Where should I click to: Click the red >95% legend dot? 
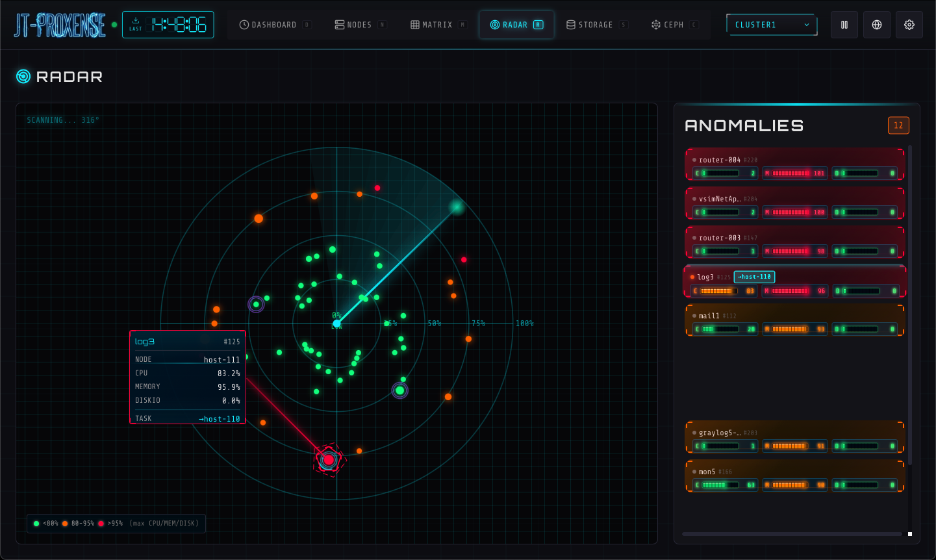101,524
